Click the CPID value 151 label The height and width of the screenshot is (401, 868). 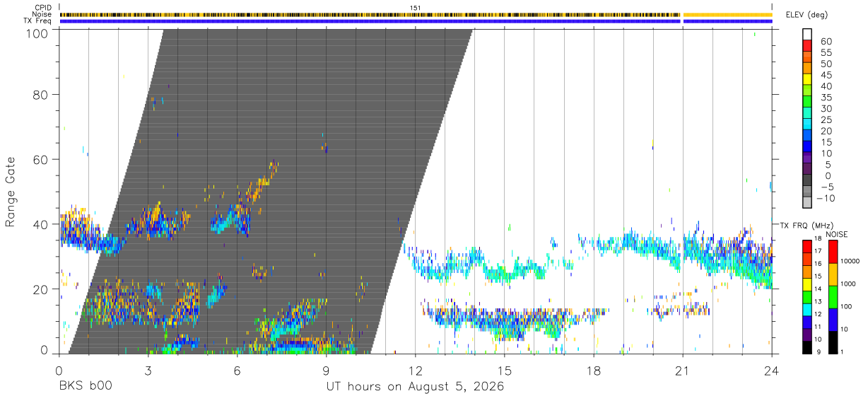pyautogui.click(x=416, y=8)
